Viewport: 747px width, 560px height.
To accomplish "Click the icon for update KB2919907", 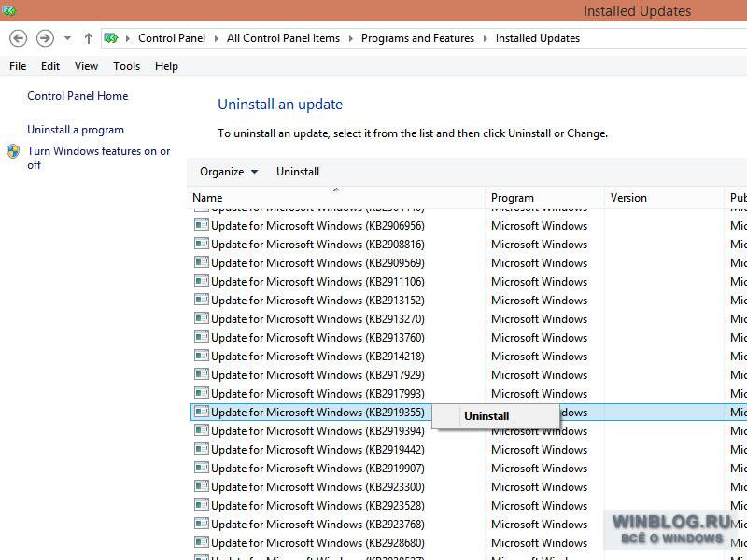I will pos(202,468).
